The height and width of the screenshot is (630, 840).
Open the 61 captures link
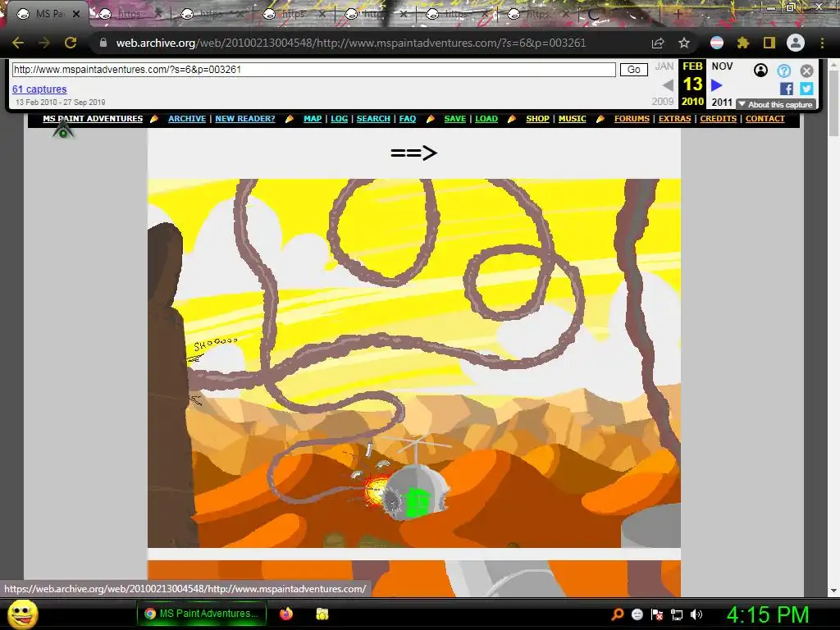(39, 89)
